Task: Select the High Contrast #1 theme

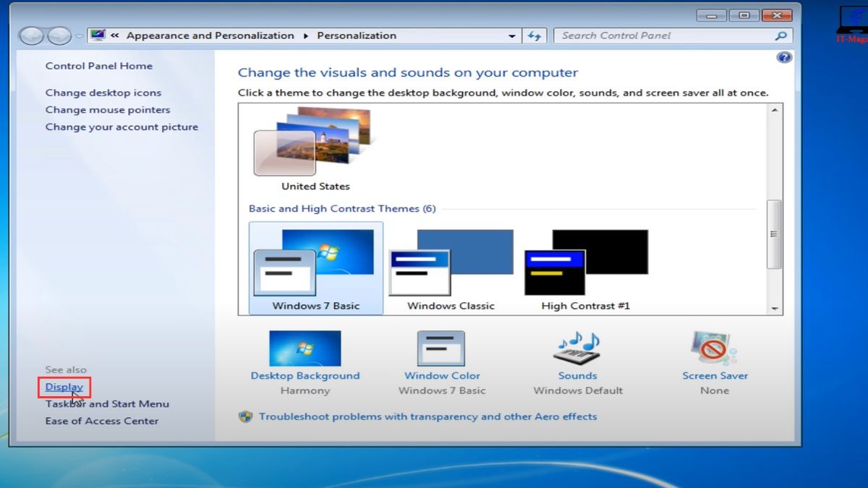Action: [x=586, y=268]
